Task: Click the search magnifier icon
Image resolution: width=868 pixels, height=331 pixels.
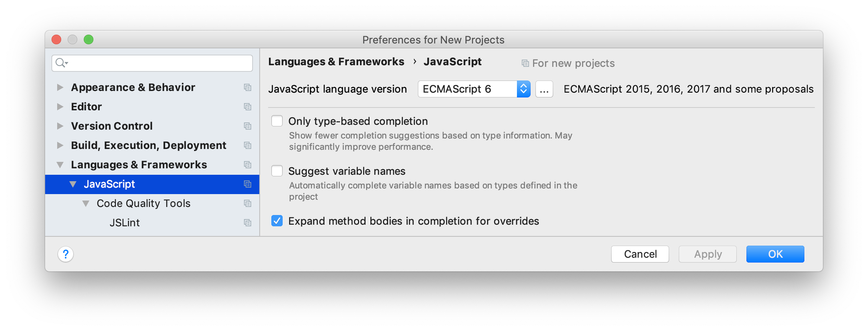Action: (x=61, y=63)
